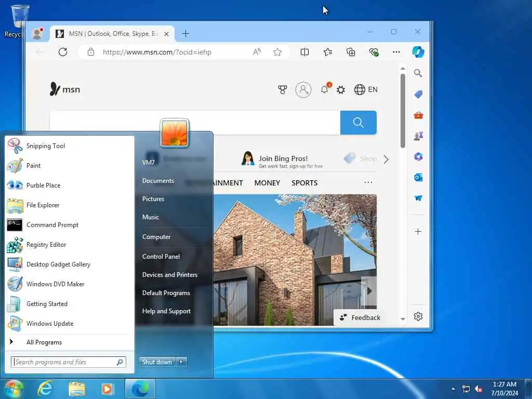Open Documents from Start menu
The width and height of the screenshot is (532, 399).
click(158, 180)
